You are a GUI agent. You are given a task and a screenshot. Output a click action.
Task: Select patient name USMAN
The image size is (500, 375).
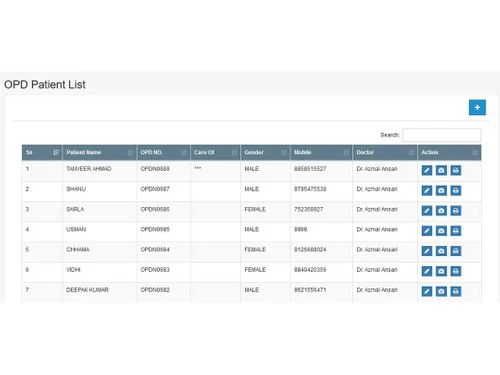click(76, 229)
